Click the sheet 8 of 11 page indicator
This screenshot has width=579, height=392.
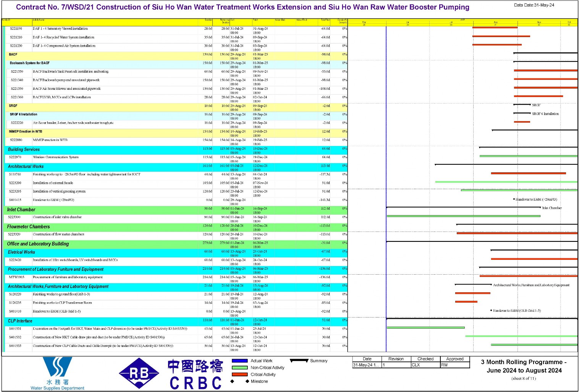click(x=524, y=379)
